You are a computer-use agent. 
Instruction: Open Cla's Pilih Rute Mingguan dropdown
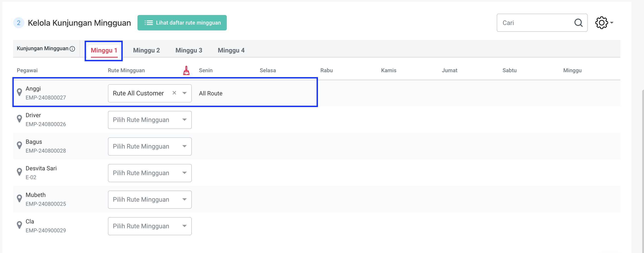[150, 226]
